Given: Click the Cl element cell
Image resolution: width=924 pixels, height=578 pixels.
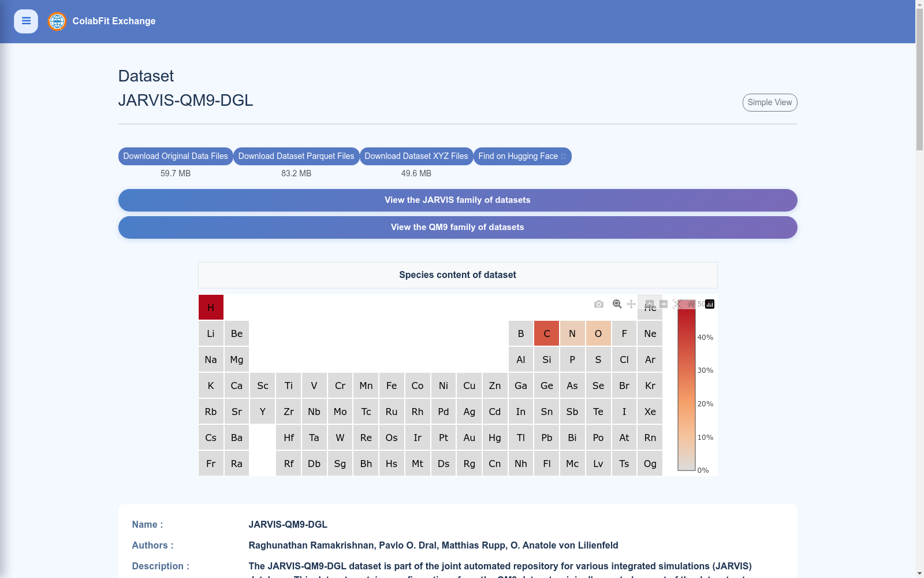Looking at the screenshot, I should pyautogui.click(x=624, y=360).
